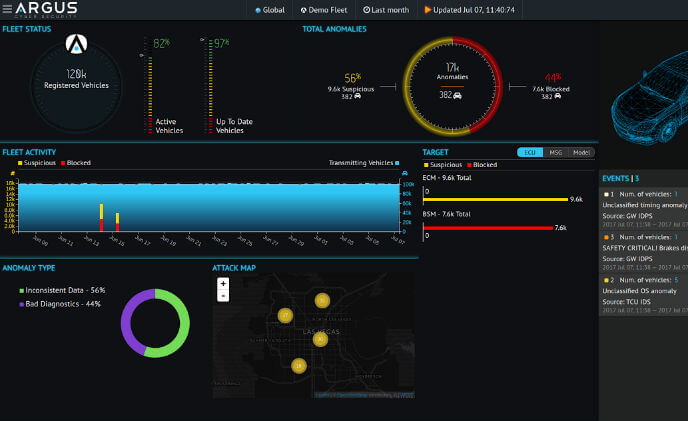The image size is (688, 421).
Task: Click the car icon under 7.6k Blocked
Action: point(557,96)
